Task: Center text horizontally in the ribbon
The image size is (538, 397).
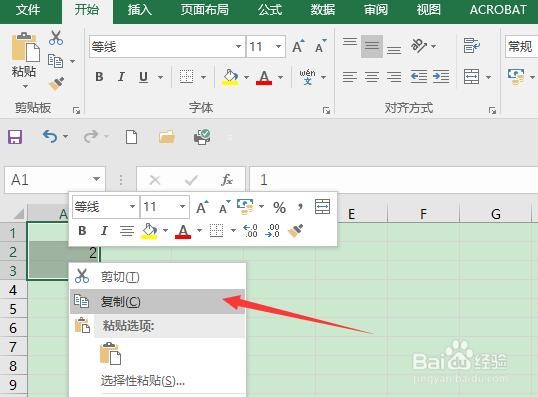Action: [372, 77]
